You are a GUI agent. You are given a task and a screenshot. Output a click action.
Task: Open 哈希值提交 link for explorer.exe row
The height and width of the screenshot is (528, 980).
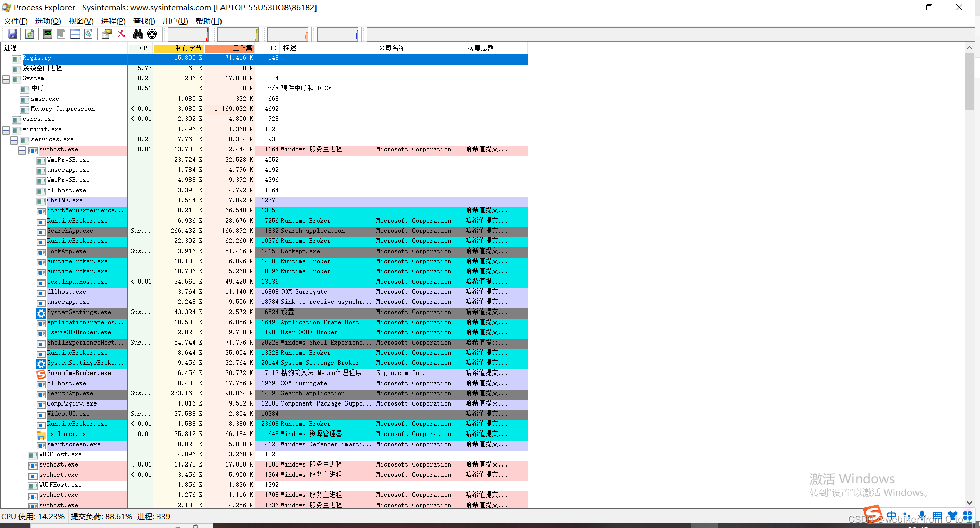coord(487,434)
